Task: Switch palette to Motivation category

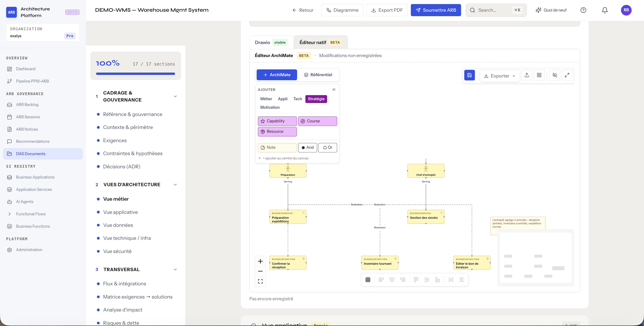Action: coord(270,107)
